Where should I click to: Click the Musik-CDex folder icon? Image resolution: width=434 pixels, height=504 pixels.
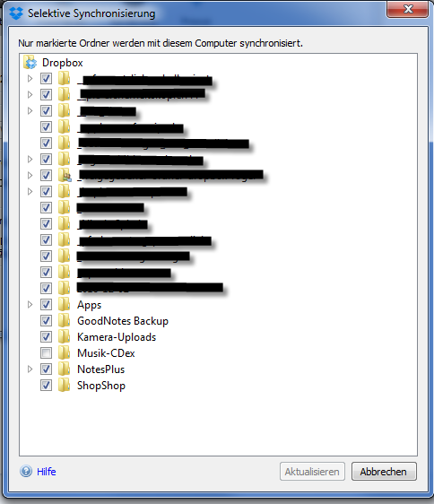[x=64, y=352]
